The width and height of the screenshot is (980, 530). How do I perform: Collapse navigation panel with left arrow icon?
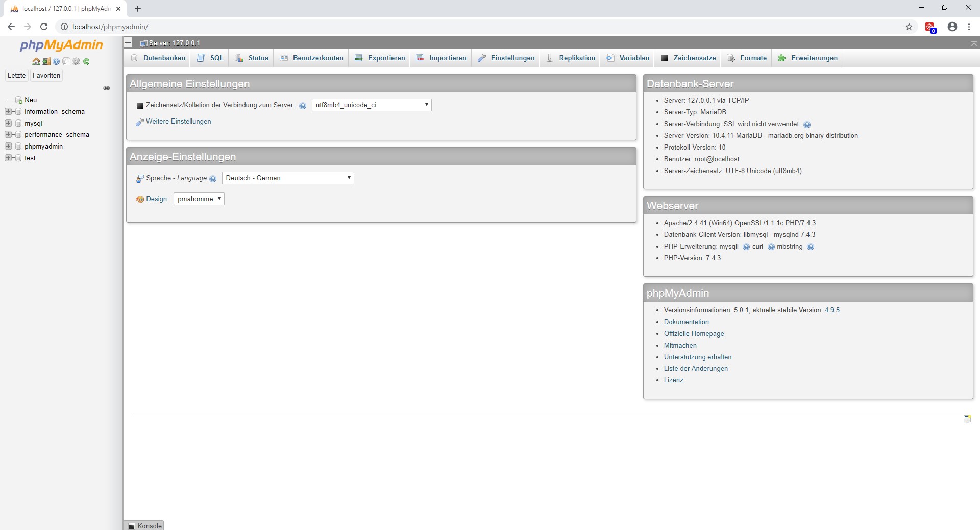coord(128,43)
